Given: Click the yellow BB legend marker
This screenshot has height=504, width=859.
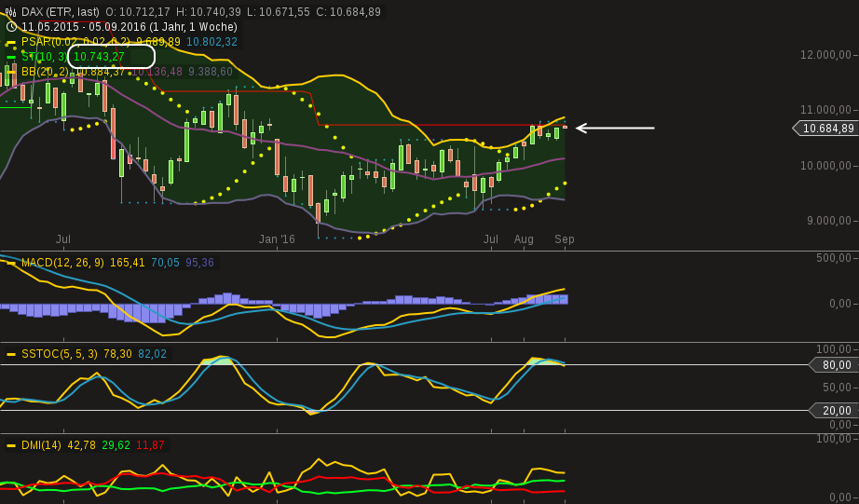Looking at the screenshot, I should [x=11, y=72].
